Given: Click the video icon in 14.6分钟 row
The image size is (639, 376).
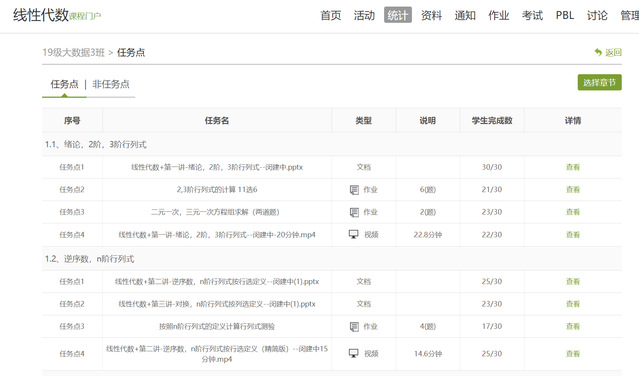Looking at the screenshot, I should coord(353,354).
